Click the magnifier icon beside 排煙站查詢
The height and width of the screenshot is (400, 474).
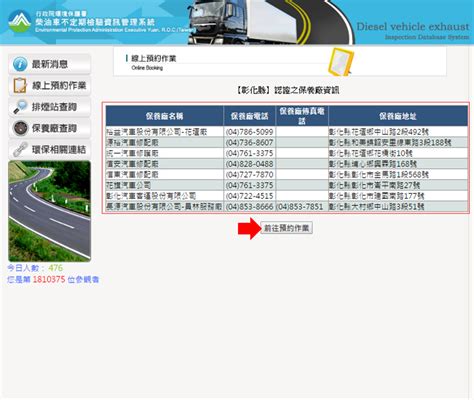click(20, 107)
